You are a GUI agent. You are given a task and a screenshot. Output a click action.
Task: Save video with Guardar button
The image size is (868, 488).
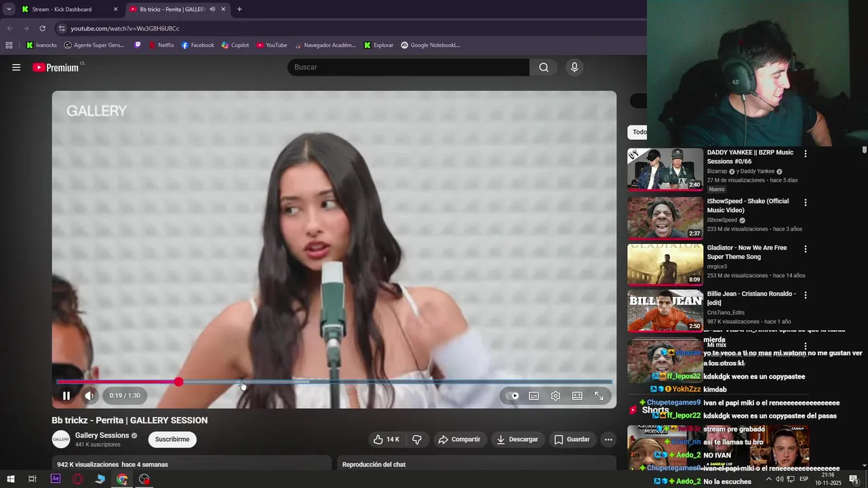pyautogui.click(x=572, y=439)
